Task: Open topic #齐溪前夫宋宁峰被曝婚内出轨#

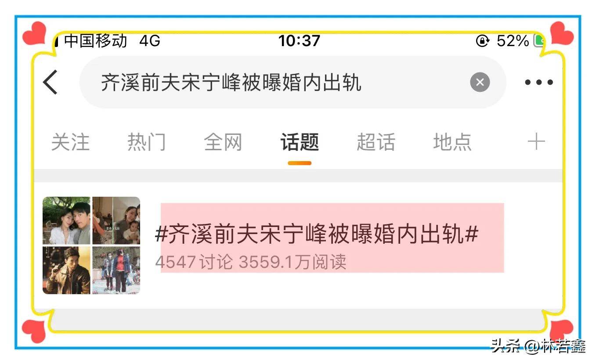Action: [x=317, y=235]
